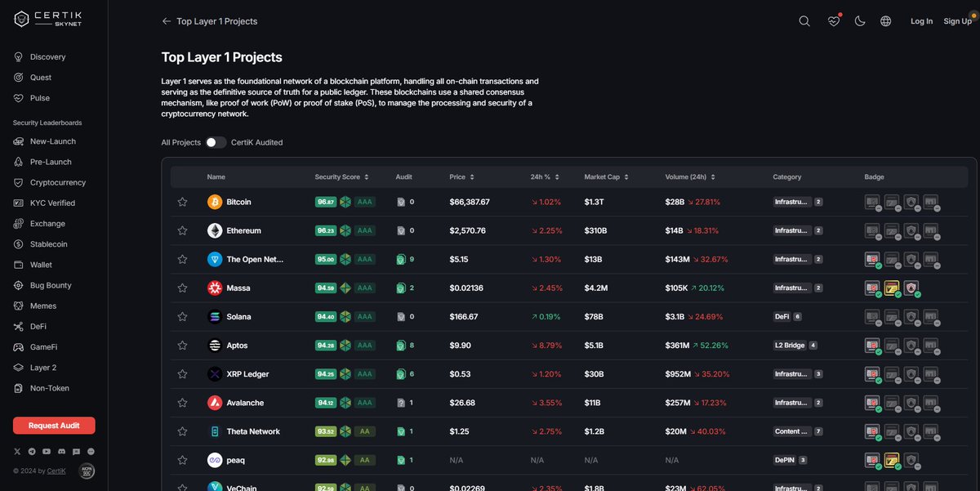Star Ethereum as a favorite
Viewport: 980px width, 491px height.
coord(182,230)
